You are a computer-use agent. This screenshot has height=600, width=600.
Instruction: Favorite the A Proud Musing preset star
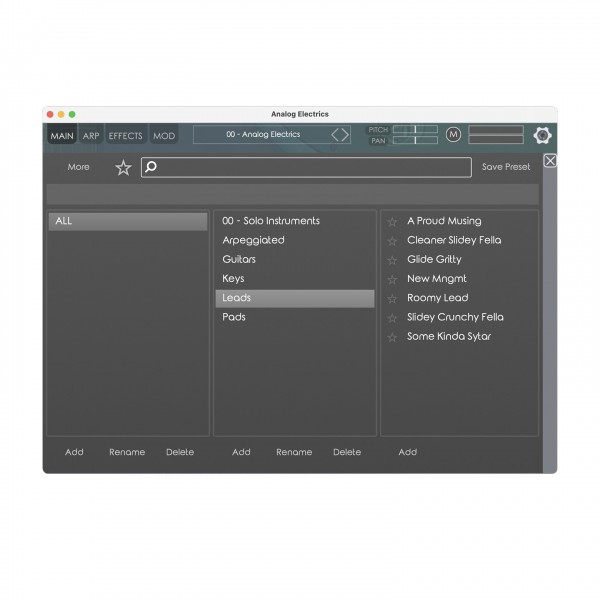click(x=392, y=222)
